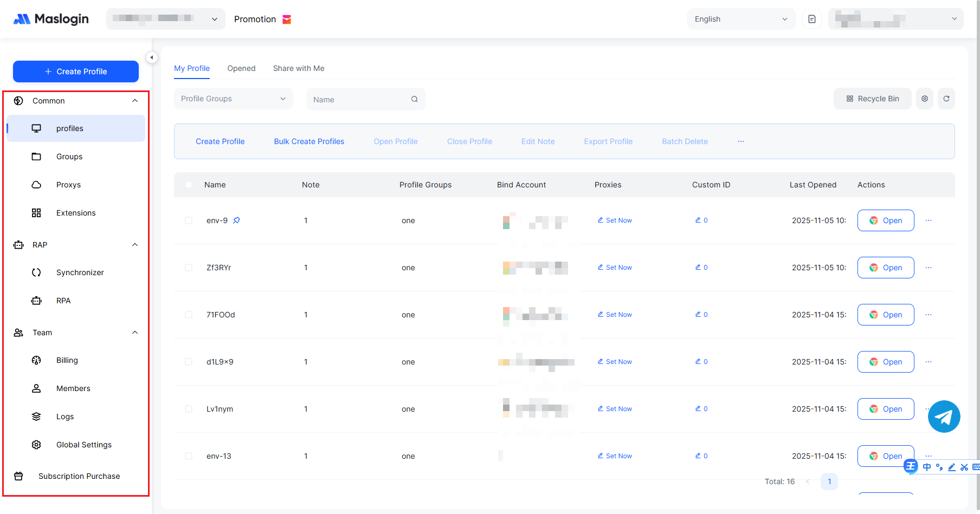Open the document icon in top bar

(x=811, y=19)
